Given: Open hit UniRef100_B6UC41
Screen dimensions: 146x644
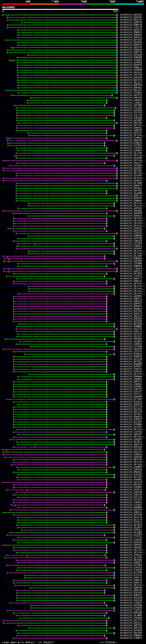Looking at the screenshot, I should click(131, 20).
